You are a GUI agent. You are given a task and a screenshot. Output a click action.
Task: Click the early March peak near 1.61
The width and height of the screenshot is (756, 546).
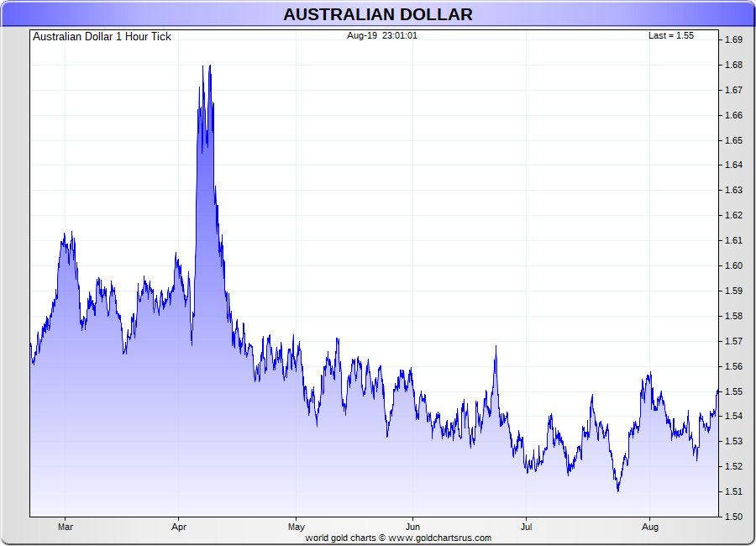[71, 234]
